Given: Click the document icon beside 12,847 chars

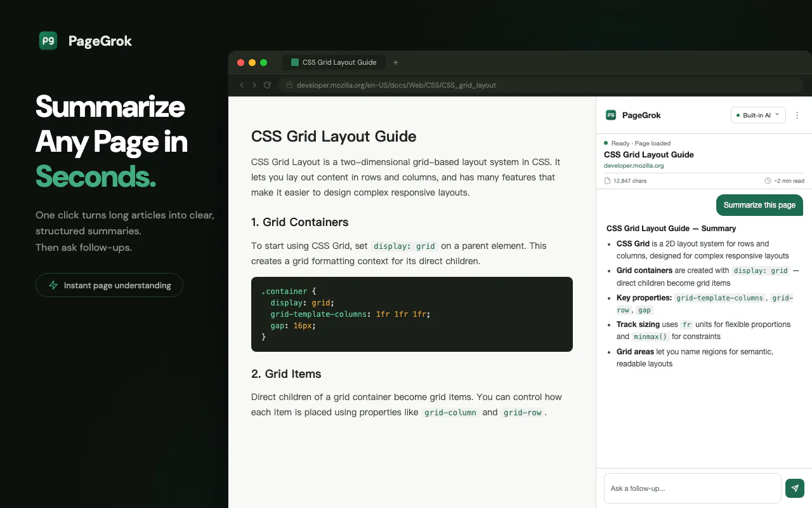Looking at the screenshot, I should click(608, 181).
